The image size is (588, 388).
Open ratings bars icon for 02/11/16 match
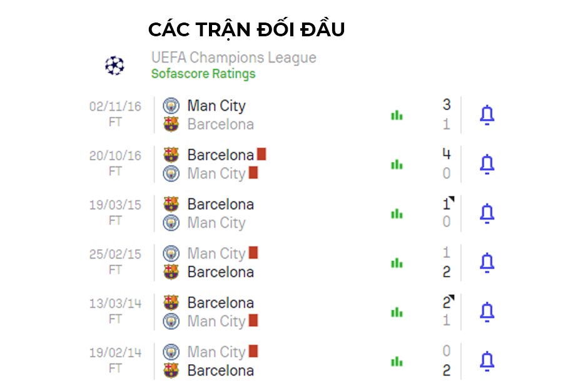(x=397, y=115)
